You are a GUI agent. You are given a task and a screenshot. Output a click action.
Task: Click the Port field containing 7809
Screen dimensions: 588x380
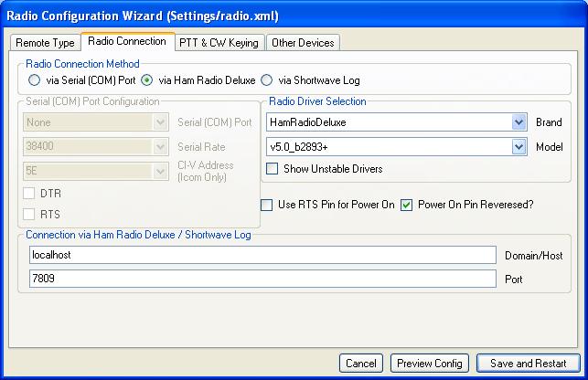pos(262,279)
